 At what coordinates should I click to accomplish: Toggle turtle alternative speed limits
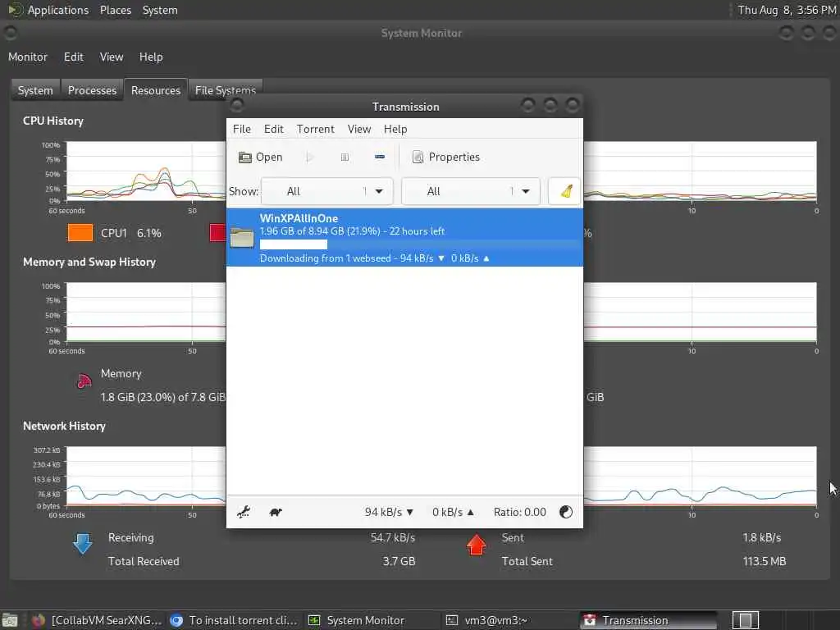point(276,512)
